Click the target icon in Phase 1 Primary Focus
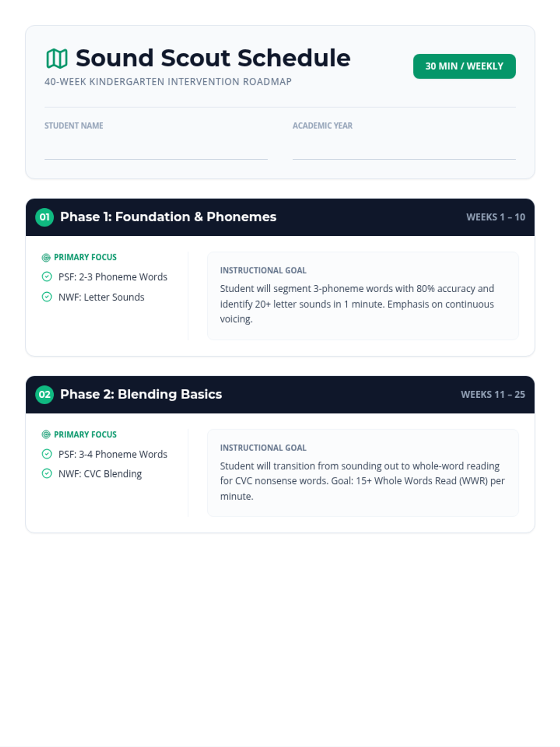Image resolution: width=560 pixels, height=747 pixels. pos(46,258)
